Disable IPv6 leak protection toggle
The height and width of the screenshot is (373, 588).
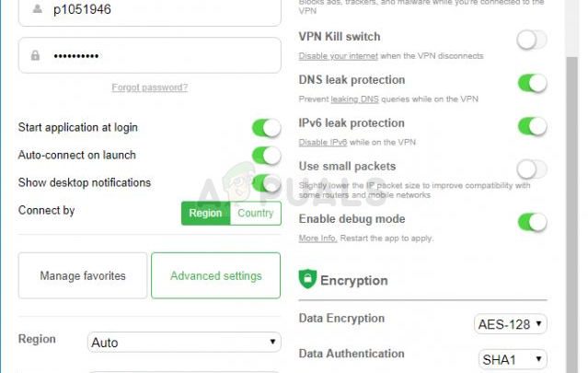pyautogui.click(x=532, y=125)
